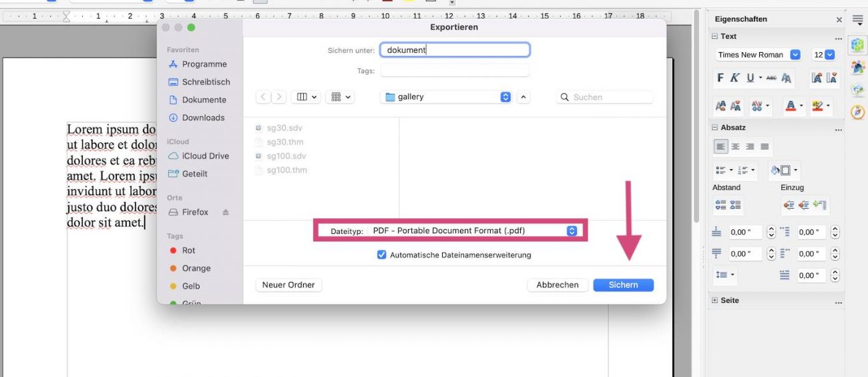Screen dimensions: 868x377
Task: Decrease paragraph spacing under Abstand
Action: pyautogui.click(x=735, y=205)
